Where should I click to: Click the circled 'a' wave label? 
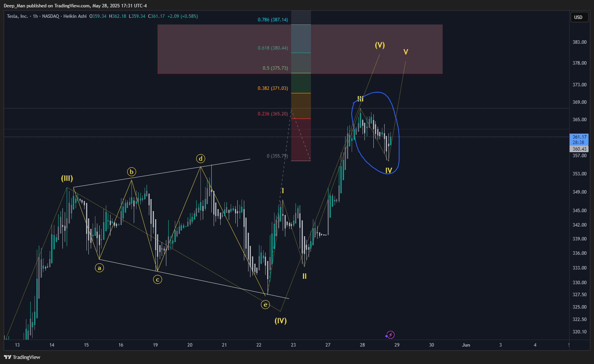coord(99,268)
